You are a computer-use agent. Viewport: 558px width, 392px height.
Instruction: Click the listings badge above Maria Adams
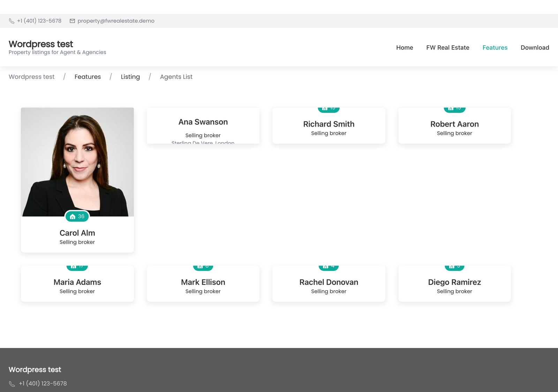tap(77, 268)
